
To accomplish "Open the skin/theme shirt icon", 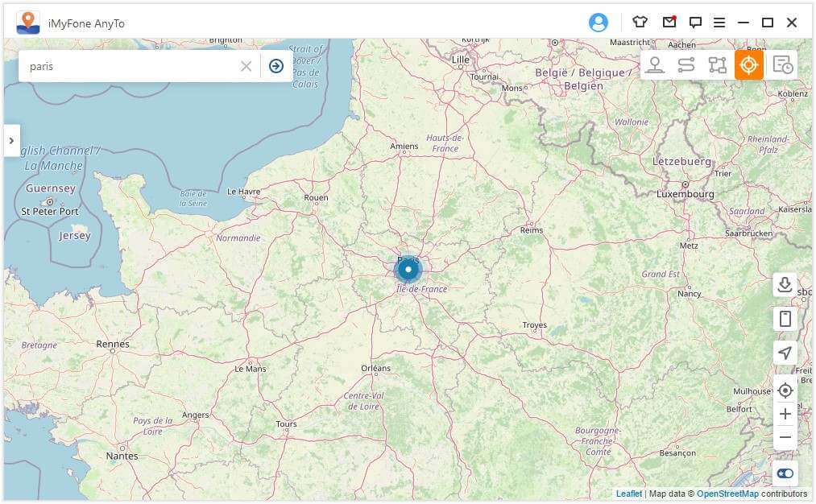I will coord(640,23).
